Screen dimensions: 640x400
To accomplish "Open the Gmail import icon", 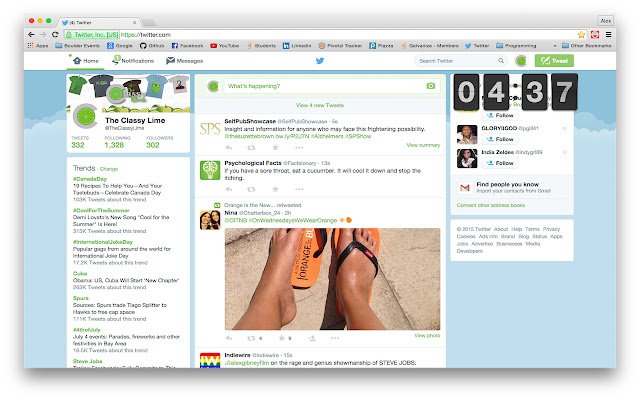I will (x=465, y=188).
